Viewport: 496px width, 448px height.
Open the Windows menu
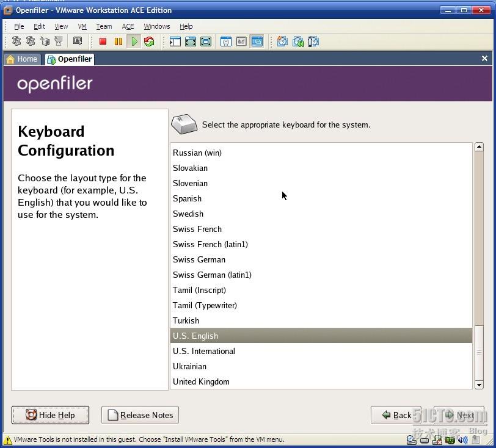tap(157, 27)
